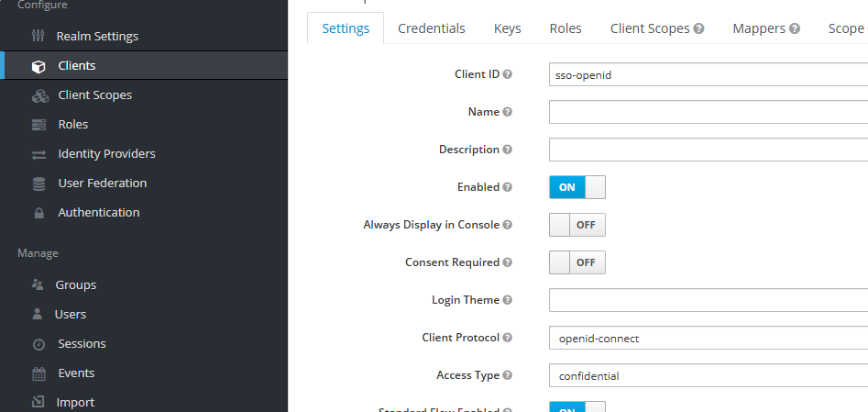
Task: Click the Client Scopes cubes icon
Action: (x=38, y=95)
